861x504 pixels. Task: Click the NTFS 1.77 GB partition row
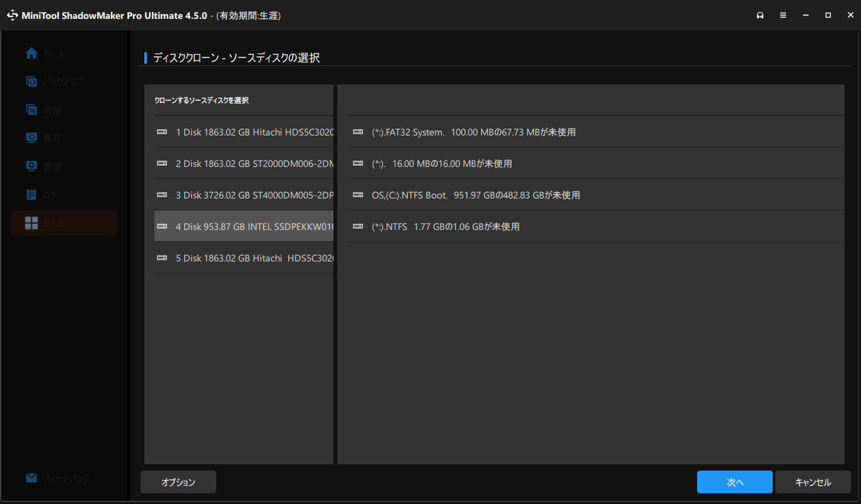click(x=596, y=226)
